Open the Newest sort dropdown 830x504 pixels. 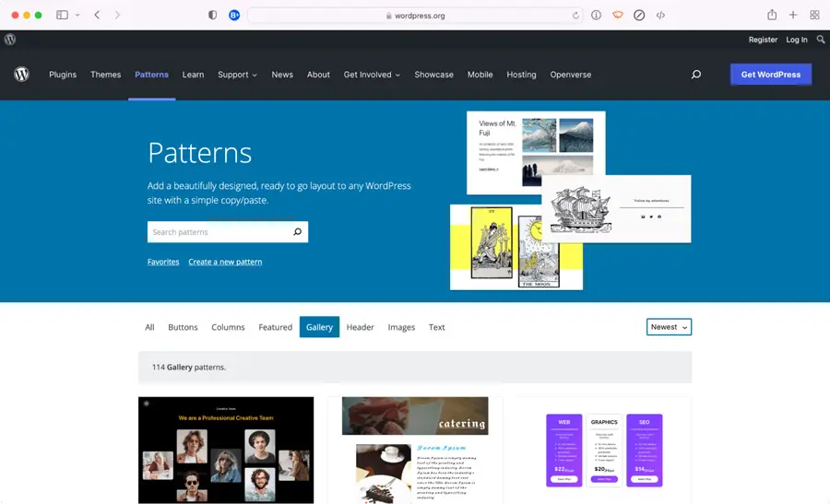669,327
